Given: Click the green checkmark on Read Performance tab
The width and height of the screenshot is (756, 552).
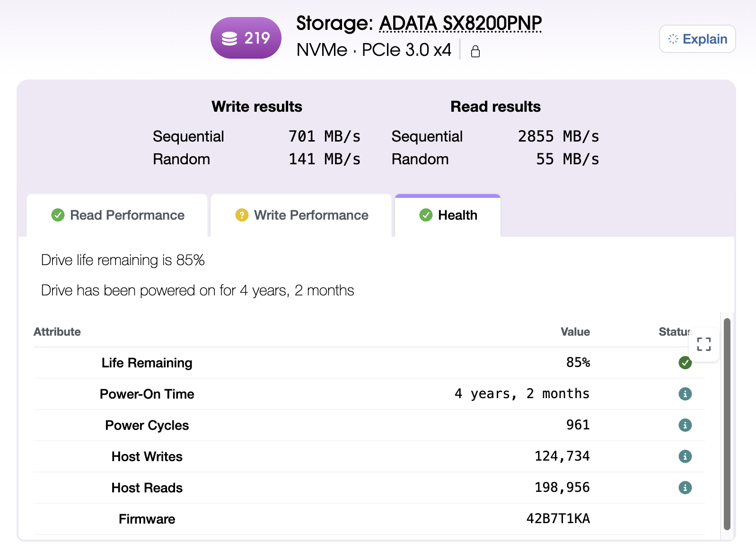Looking at the screenshot, I should [58, 215].
